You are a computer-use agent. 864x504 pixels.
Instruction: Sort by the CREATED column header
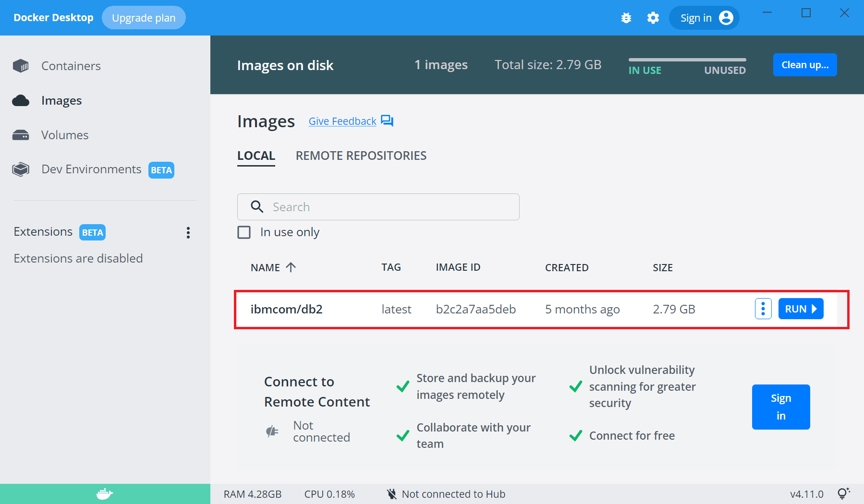[567, 267]
